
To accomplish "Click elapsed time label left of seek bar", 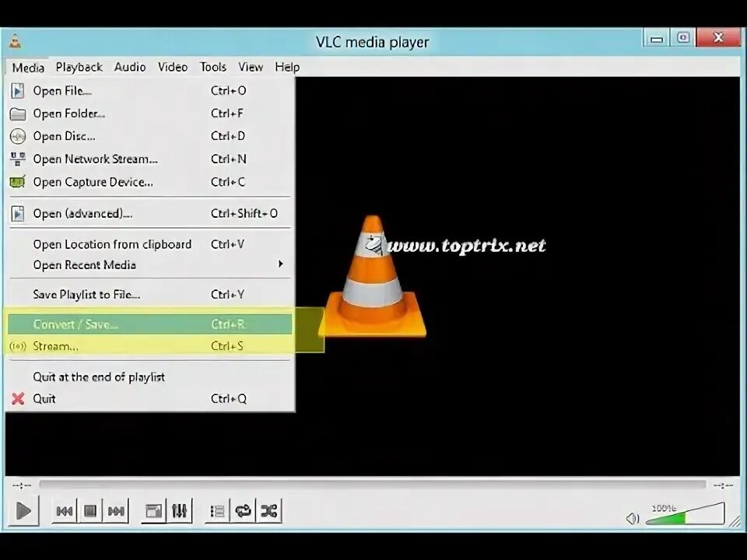I will (x=22, y=485).
